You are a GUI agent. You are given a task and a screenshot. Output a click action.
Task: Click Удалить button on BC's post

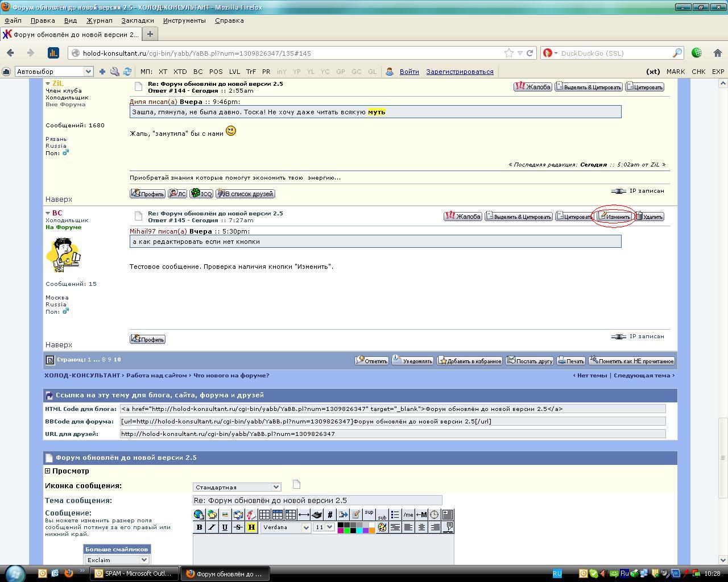(x=649, y=217)
